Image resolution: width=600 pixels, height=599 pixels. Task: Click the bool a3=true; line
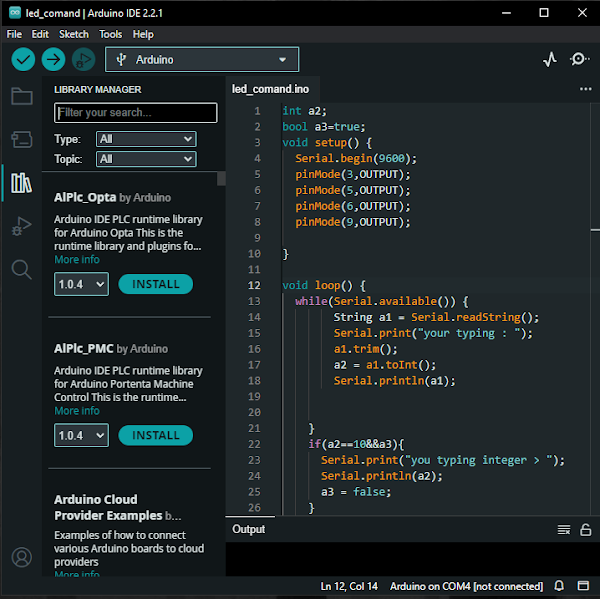pos(324,127)
